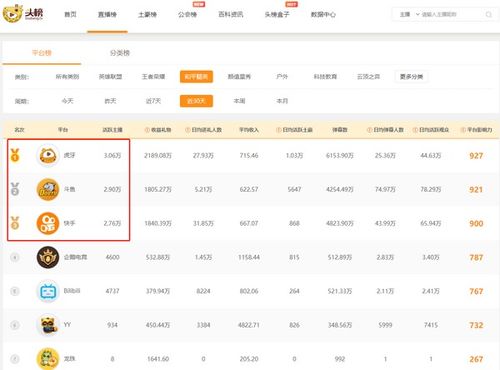Select the 颜值星秀 category filter

tap(239, 77)
